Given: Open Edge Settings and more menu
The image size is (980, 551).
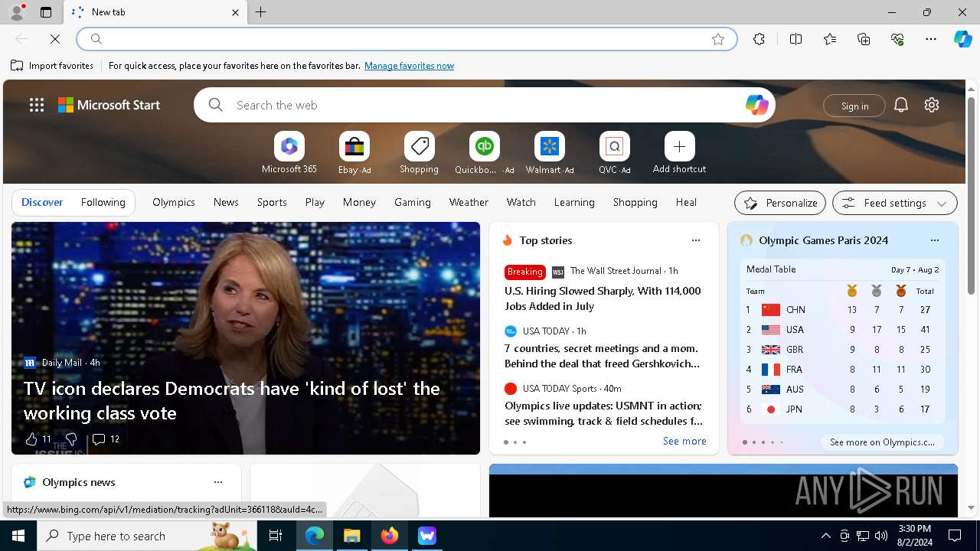Looking at the screenshot, I should tap(931, 39).
